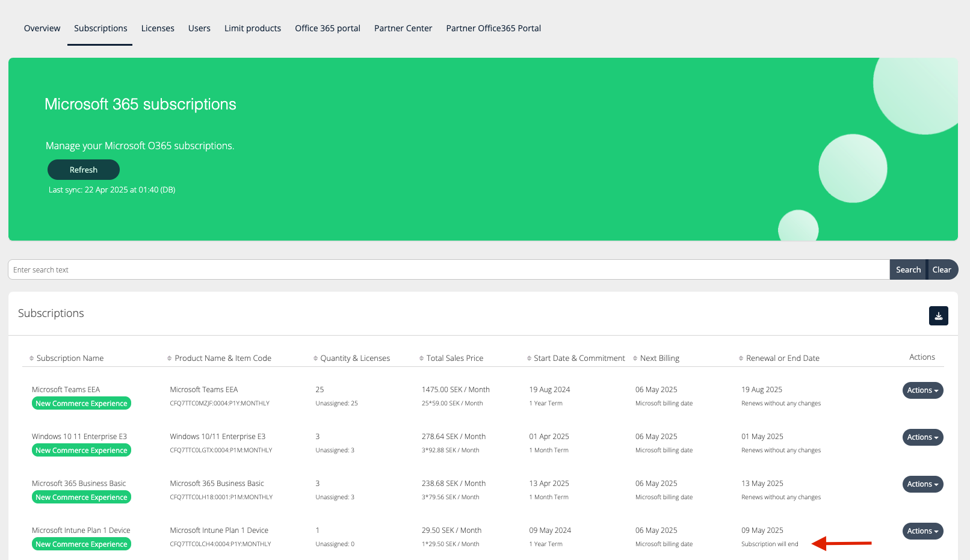The width and height of the screenshot is (970, 560).
Task: Go to the Partner Center tab
Action: click(x=403, y=28)
